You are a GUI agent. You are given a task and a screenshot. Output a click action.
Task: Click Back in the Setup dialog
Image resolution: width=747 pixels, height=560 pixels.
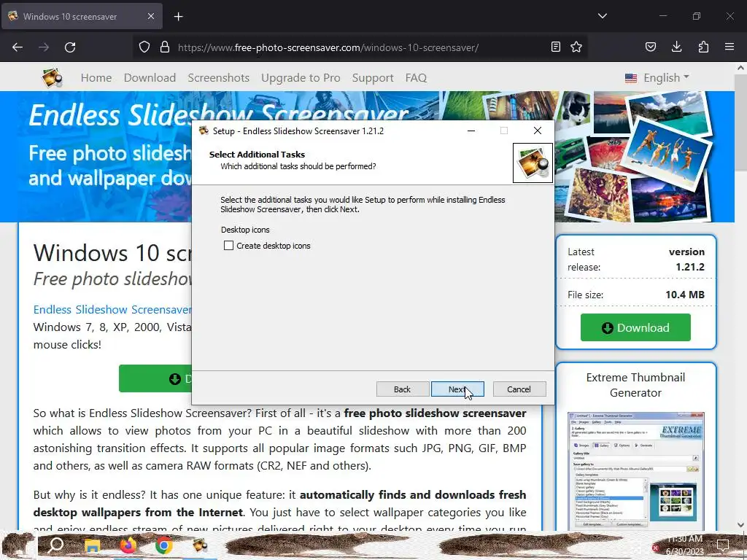click(x=402, y=389)
